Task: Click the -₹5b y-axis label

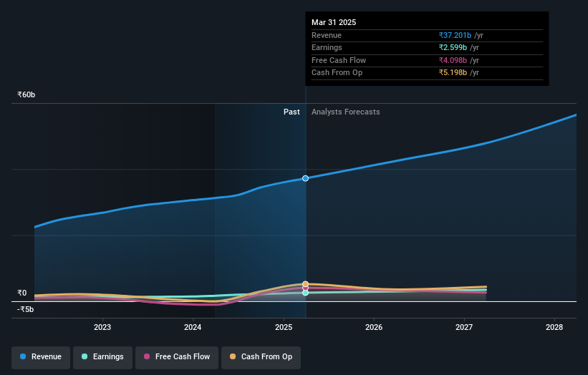Action: (x=26, y=309)
